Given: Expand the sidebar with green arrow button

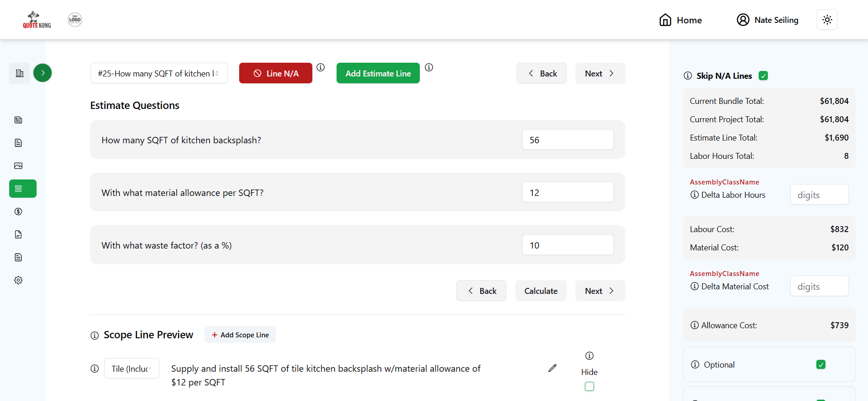Looking at the screenshot, I should 43,73.
